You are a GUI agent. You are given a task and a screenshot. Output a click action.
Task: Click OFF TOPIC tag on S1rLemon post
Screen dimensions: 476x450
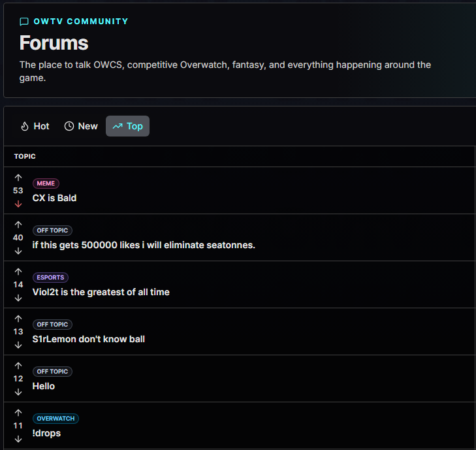pos(52,325)
